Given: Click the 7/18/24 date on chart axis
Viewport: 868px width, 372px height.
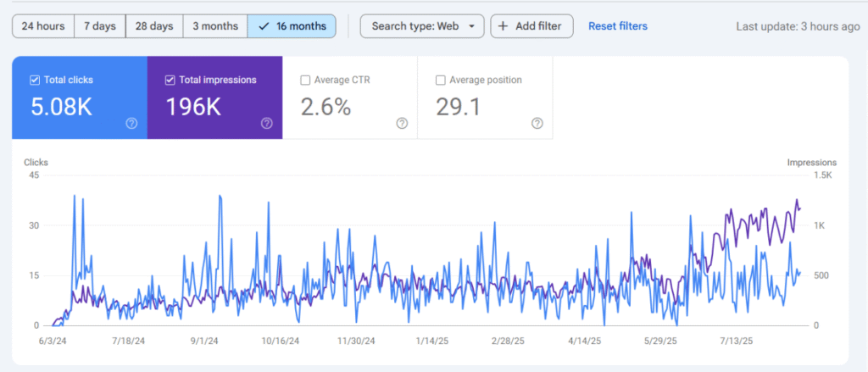Looking at the screenshot, I should (x=129, y=341).
